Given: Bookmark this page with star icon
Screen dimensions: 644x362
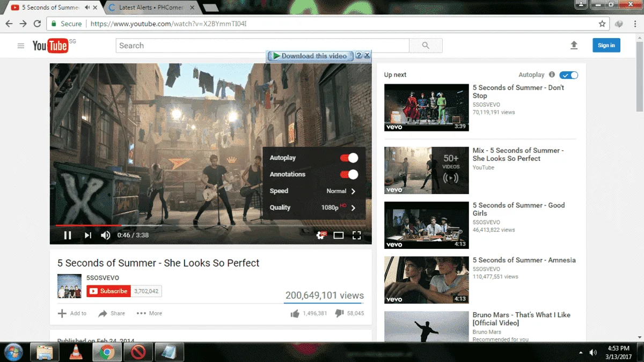Looking at the screenshot, I should point(602,24).
